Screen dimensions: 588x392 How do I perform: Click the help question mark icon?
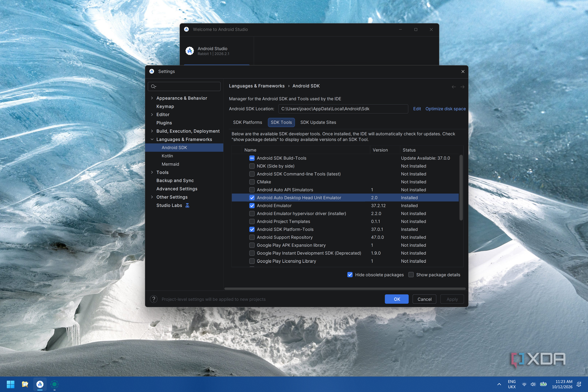[x=154, y=299]
